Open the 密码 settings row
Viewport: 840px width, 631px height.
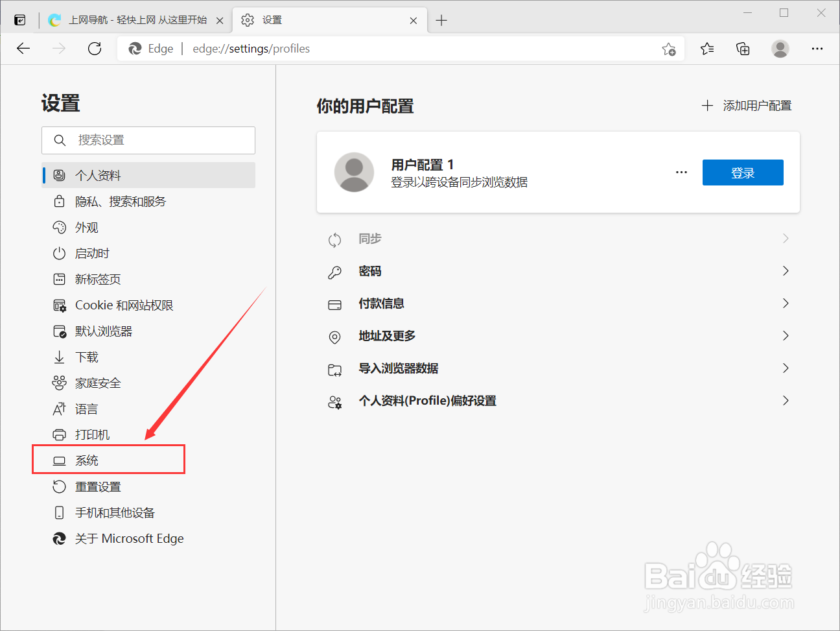point(558,271)
